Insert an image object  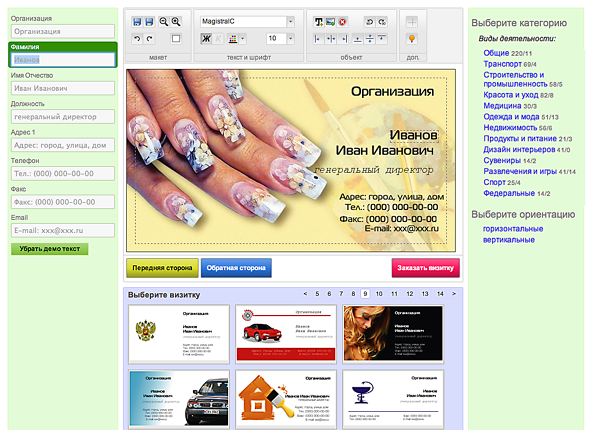click(x=330, y=22)
